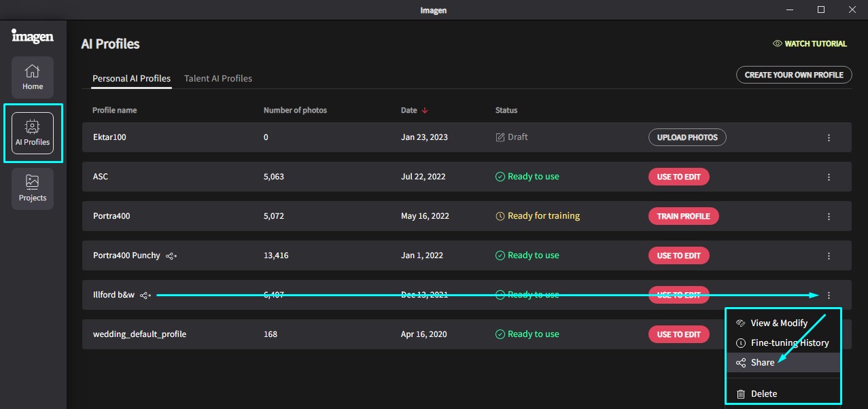Image resolution: width=868 pixels, height=409 pixels.
Task: Click the AI Profiles page heading
Action: pyautogui.click(x=110, y=44)
